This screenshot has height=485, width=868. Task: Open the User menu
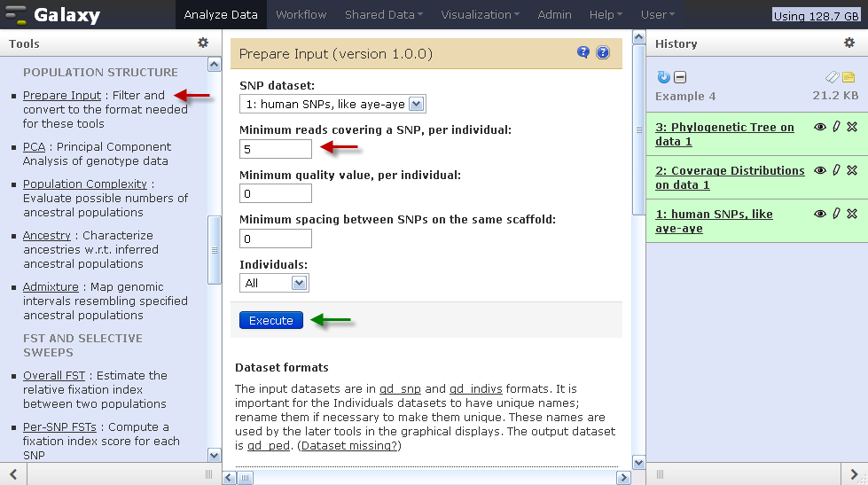[x=658, y=15]
